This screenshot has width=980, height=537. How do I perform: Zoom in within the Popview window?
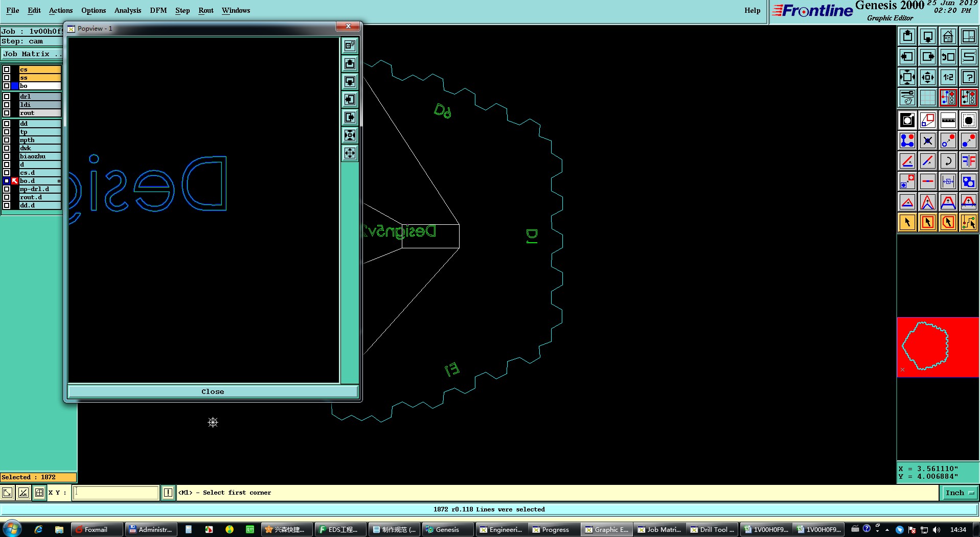coord(350,135)
